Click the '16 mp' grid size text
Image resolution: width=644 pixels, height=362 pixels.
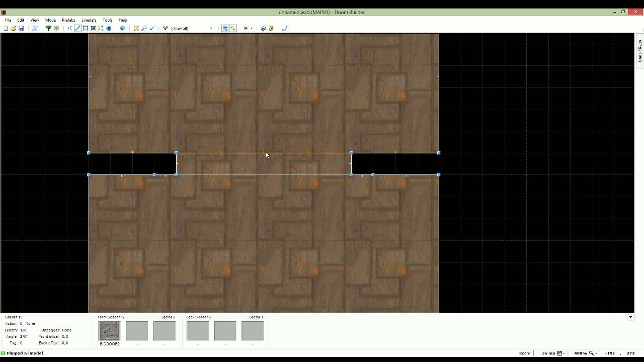click(x=548, y=353)
